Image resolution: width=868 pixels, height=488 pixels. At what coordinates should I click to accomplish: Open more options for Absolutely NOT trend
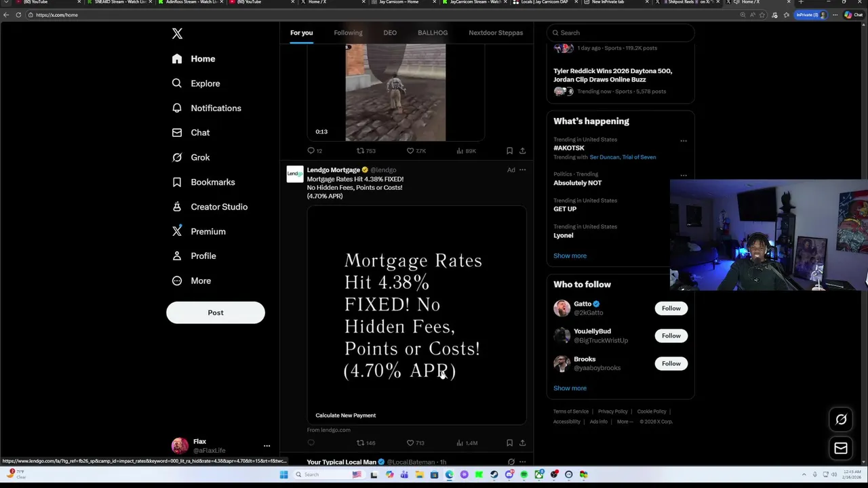[684, 176]
